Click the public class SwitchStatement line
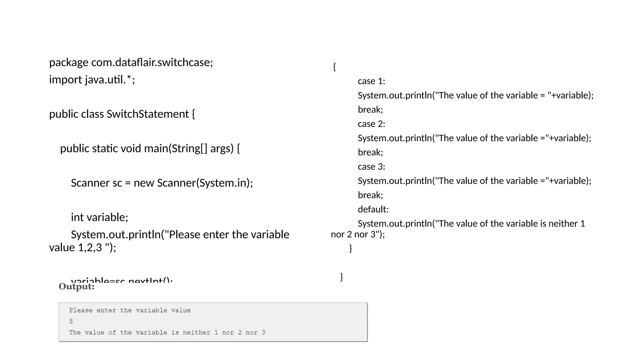Screen dimensions: 644x362 (122, 114)
